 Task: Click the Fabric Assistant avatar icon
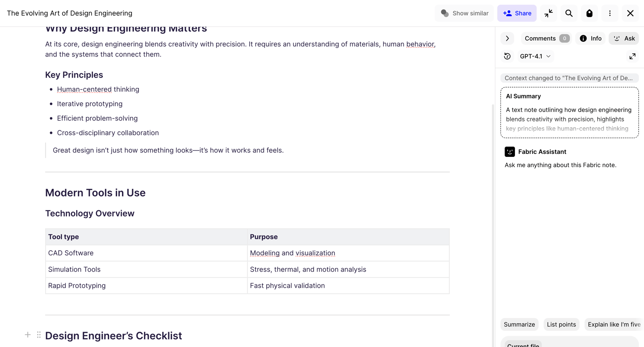click(x=510, y=152)
